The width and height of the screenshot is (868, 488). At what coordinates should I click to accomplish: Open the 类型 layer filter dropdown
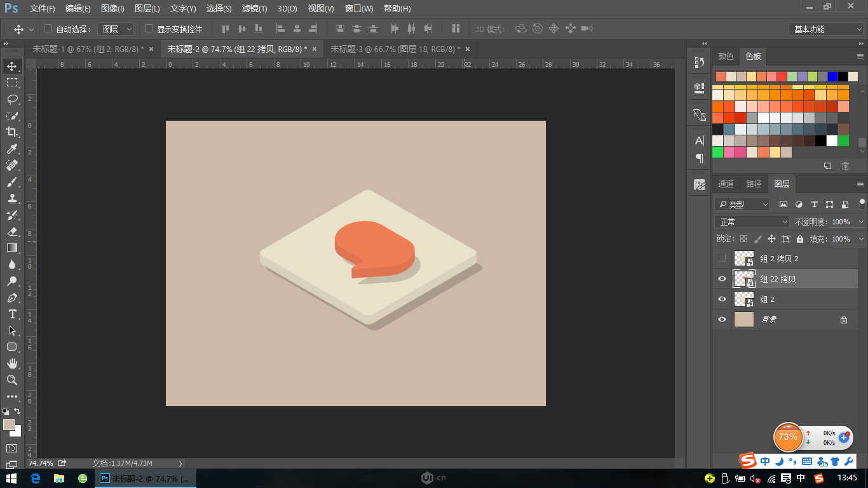(x=742, y=205)
